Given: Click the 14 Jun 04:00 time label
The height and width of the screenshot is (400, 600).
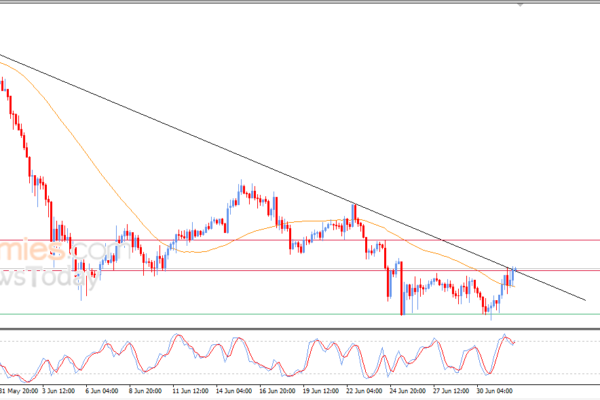Looking at the screenshot, I should [x=233, y=391].
